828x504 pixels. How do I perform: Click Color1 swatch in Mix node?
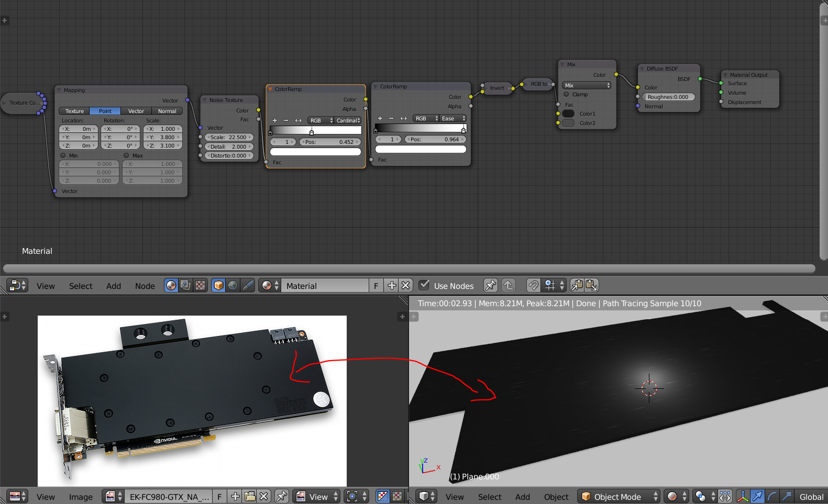pyautogui.click(x=568, y=114)
